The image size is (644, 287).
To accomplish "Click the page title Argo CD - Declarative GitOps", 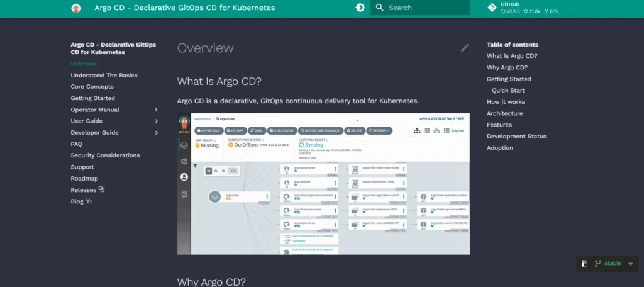I will click(x=185, y=8).
